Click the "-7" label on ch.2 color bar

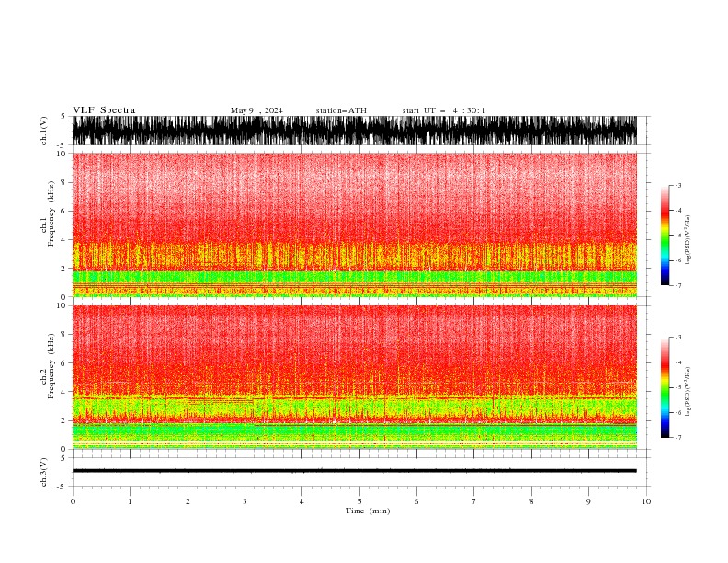pyautogui.click(x=678, y=438)
